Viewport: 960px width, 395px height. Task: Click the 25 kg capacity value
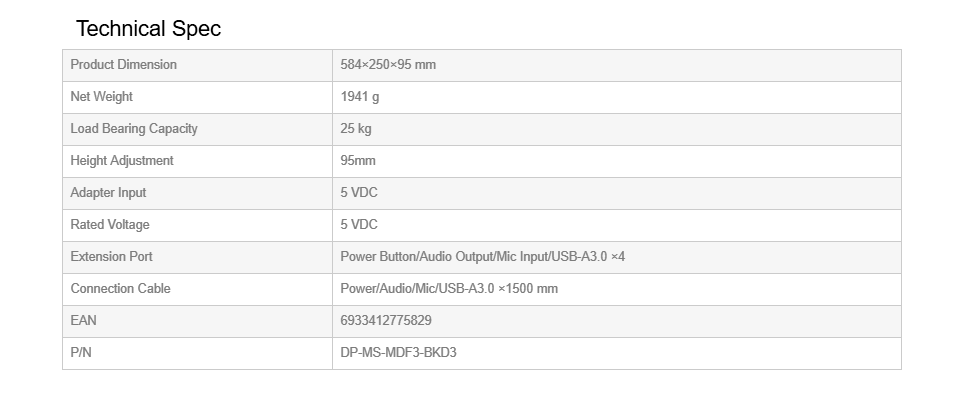click(x=356, y=129)
